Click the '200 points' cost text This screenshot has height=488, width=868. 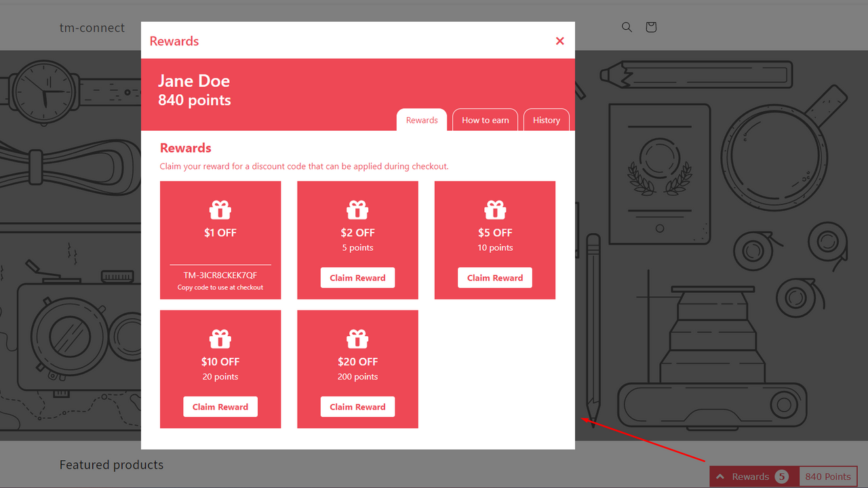(x=357, y=377)
